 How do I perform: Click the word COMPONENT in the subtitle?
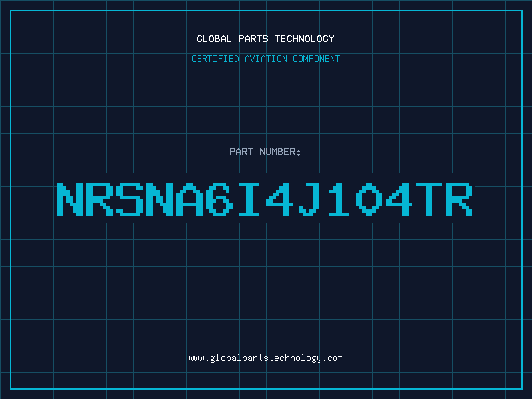pos(317,59)
